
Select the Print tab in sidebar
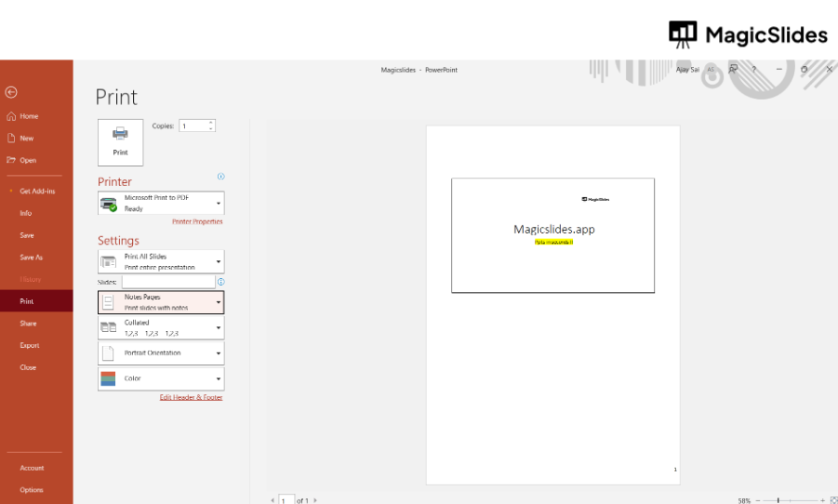(36, 301)
